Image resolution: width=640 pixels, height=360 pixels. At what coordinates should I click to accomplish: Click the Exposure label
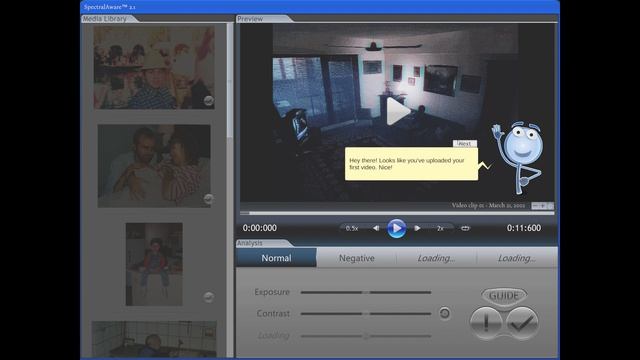tap(272, 292)
